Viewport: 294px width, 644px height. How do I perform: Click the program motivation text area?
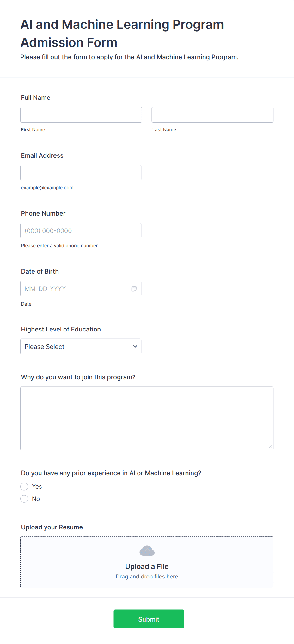pos(147,418)
